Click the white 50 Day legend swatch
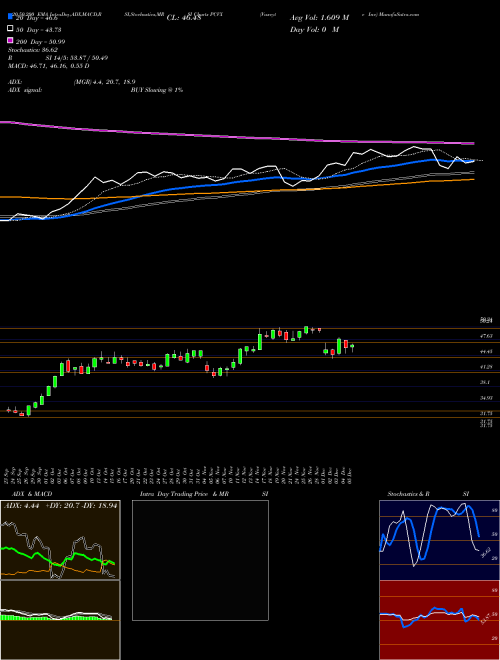 (10, 29)
